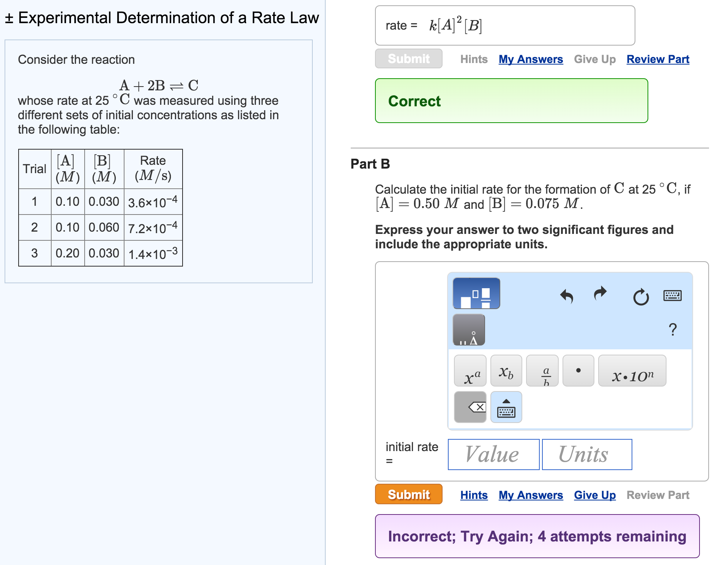Open My Answers for Part B
Viewport: 728px width, 565px height.
(x=530, y=494)
